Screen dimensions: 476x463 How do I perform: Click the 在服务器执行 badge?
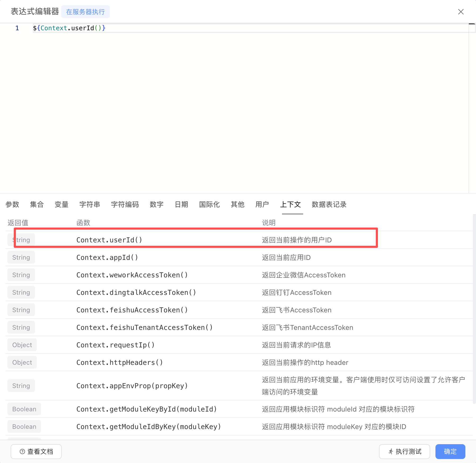pyautogui.click(x=85, y=11)
